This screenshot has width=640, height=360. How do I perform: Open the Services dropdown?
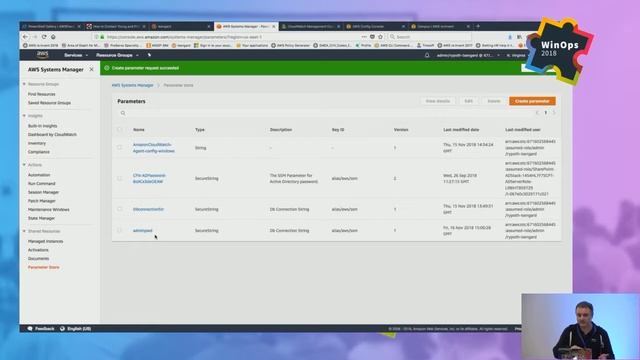click(76, 55)
